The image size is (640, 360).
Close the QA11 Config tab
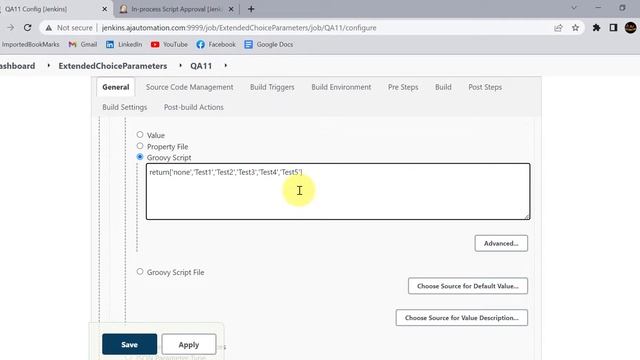pos(104,9)
